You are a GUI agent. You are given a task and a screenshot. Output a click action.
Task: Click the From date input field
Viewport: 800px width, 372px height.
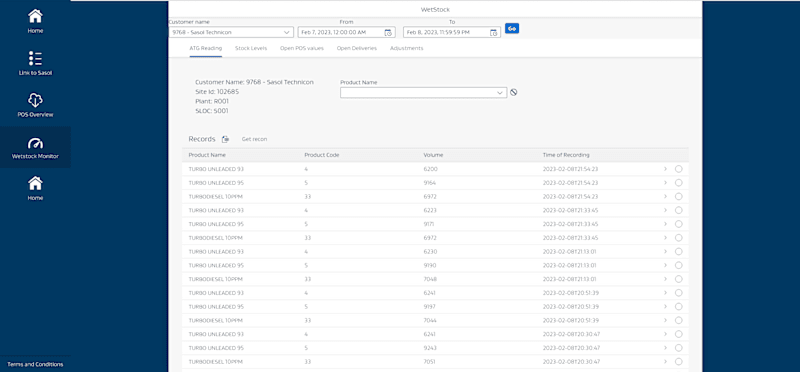pyautogui.click(x=346, y=32)
